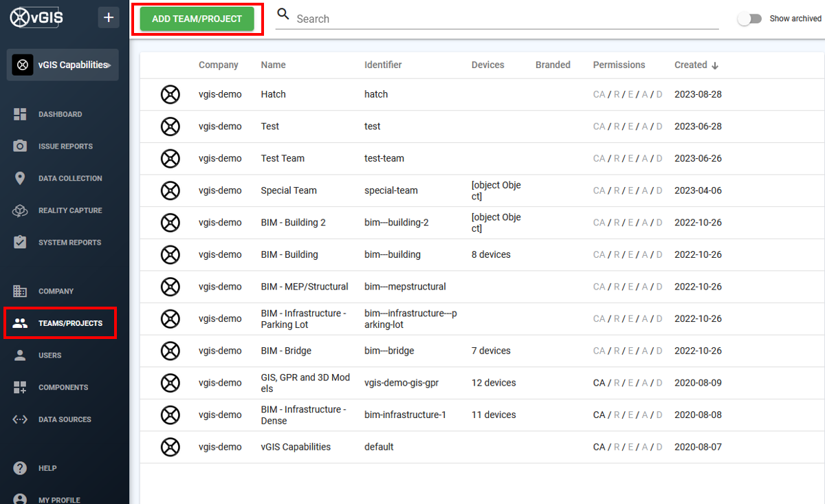Click the Branded column header
The height and width of the screenshot is (504, 825).
tap(553, 65)
